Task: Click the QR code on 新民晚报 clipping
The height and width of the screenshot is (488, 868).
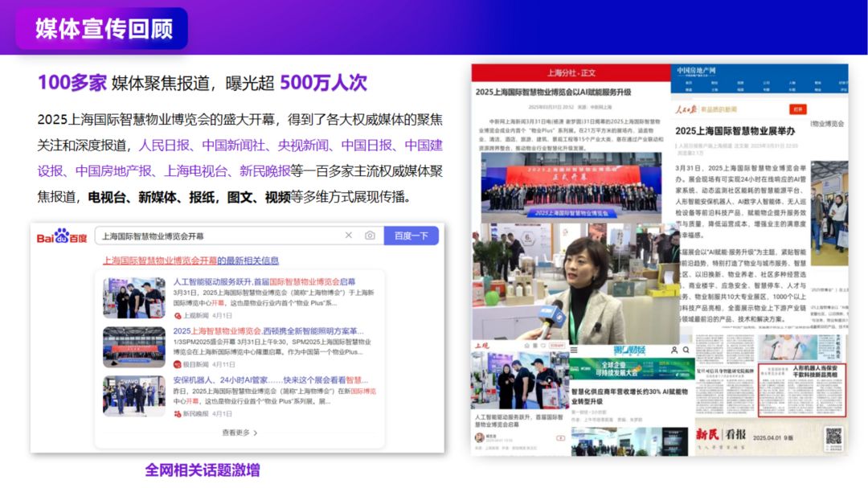Action: (833, 437)
